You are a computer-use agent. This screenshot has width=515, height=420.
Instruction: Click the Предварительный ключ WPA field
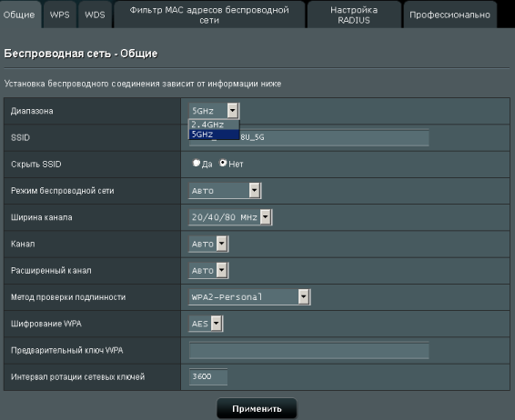pos(309,350)
